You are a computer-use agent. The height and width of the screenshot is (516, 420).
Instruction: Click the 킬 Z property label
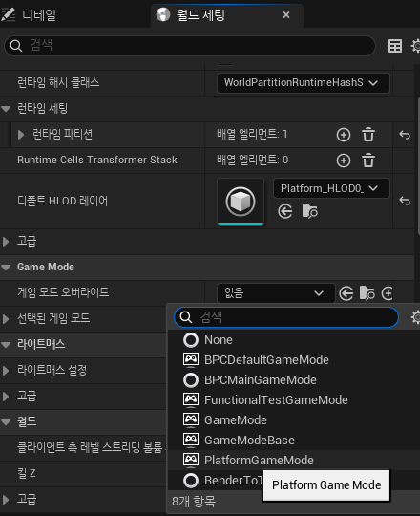pyautogui.click(x=27, y=474)
